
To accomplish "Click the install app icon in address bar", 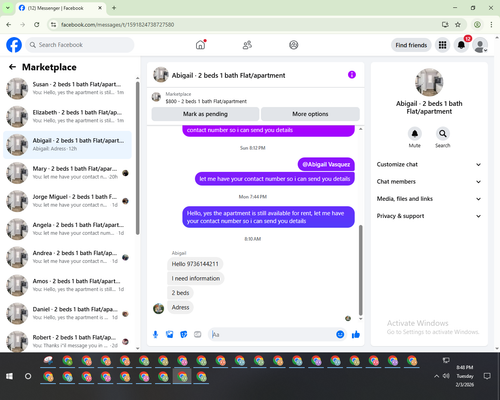I will pos(445,25).
